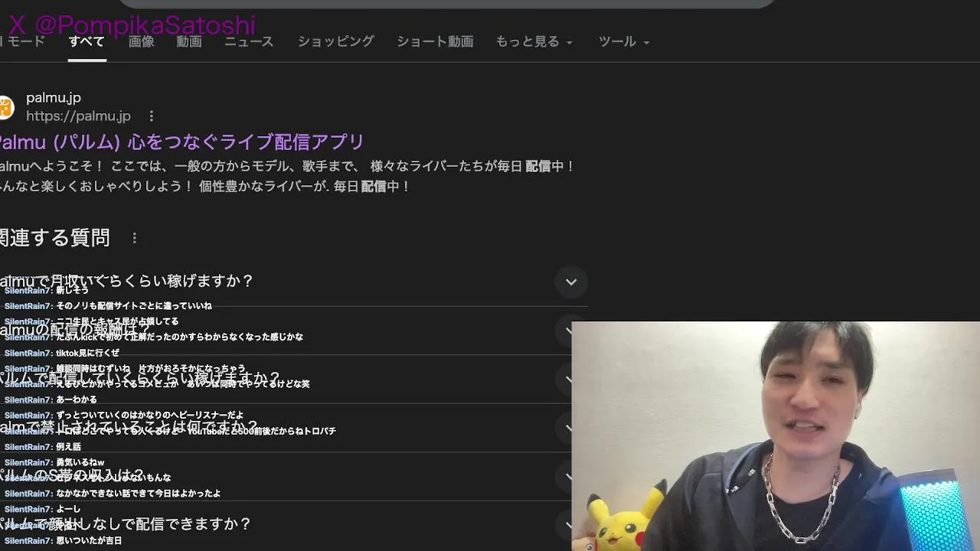Expand question about 月収 earnings on Palmu
Image resolution: width=980 pixels, height=551 pixels.
(293, 282)
